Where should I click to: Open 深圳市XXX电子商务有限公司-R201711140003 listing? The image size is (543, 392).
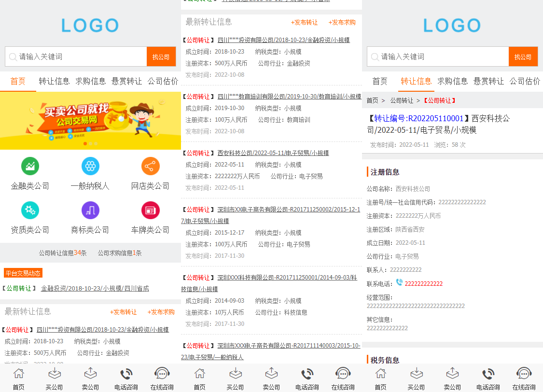click(271, 351)
